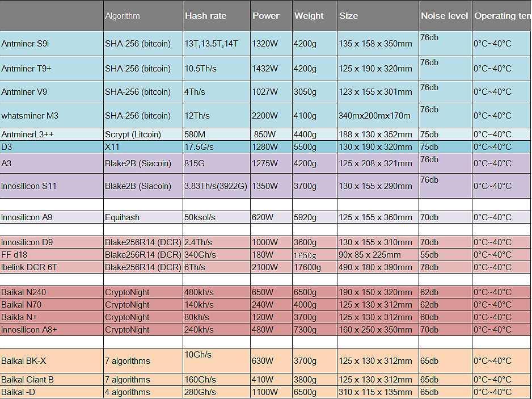Click the 490 x 180 x 390mm cell

tap(378, 267)
